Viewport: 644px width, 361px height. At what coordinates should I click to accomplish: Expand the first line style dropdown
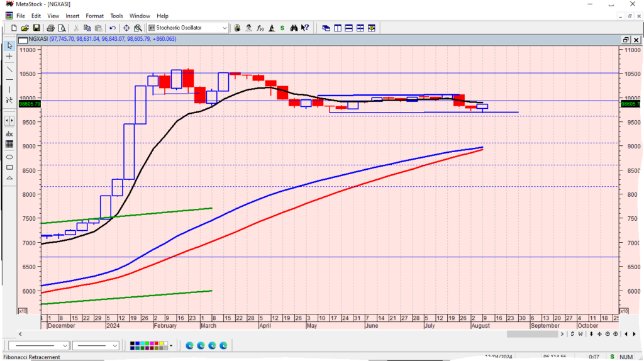click(x=65, y=345)
